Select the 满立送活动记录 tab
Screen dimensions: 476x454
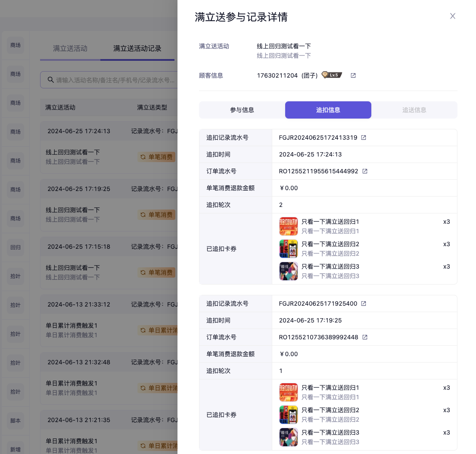point(137,48)
